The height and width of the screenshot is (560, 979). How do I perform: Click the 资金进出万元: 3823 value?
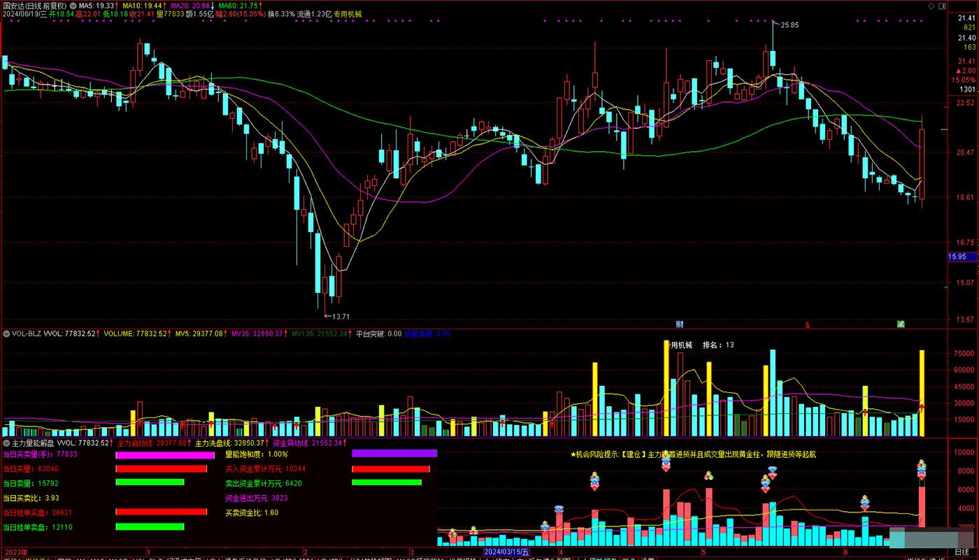pyautogui.click(x=257, y=498)
